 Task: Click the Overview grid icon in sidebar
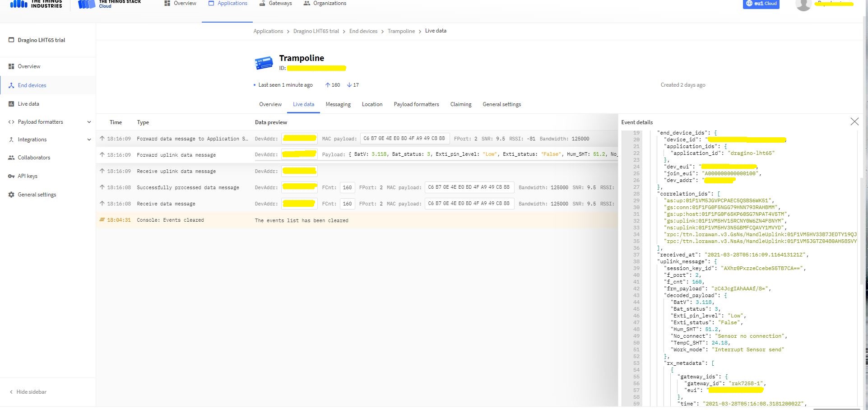(11, 66)
